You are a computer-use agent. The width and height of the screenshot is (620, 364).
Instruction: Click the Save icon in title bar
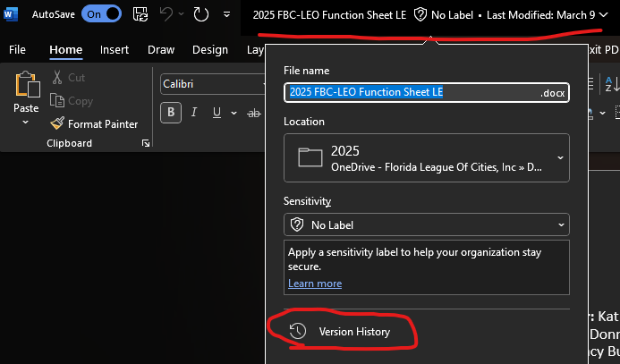(x=140, y=14)
